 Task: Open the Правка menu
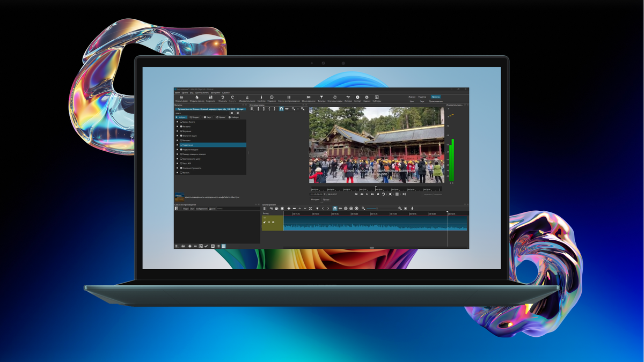coord(185,93)
